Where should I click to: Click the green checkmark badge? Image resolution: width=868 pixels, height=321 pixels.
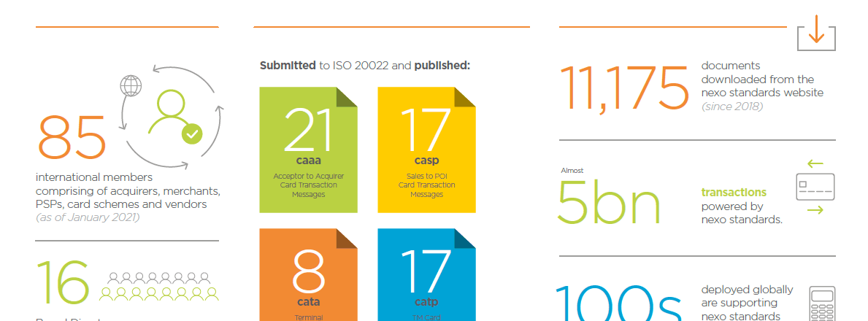coord(193,134)
